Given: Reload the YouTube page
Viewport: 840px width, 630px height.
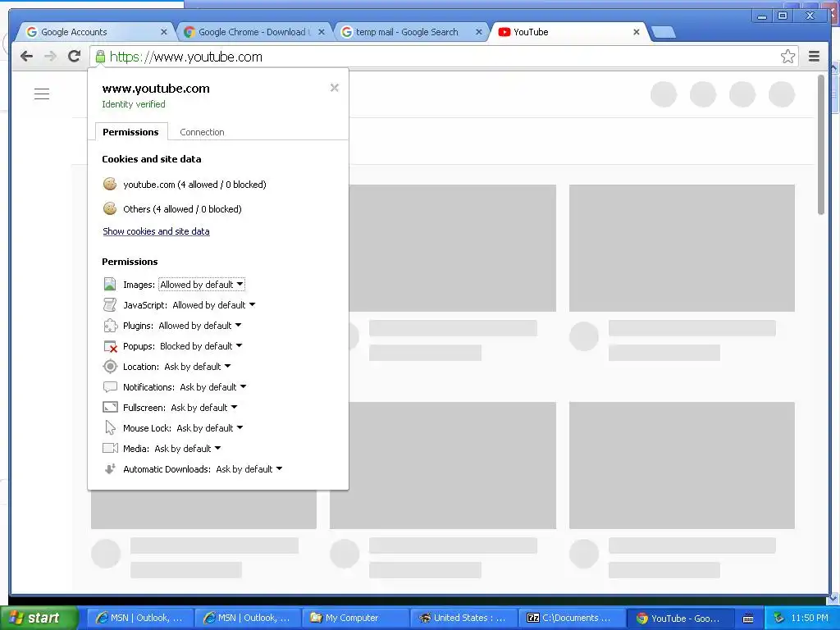Looking at the screenshot, I should point(75,57).
